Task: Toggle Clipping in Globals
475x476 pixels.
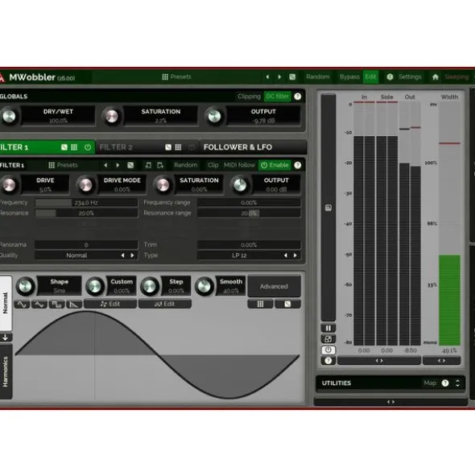Action: (250, 97)
